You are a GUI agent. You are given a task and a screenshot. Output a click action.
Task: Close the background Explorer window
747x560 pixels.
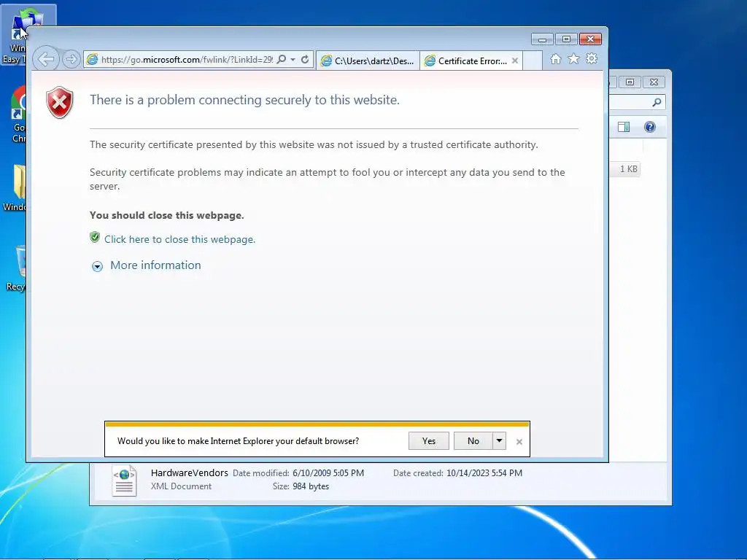pyautogui.click(x=654, y=82)
